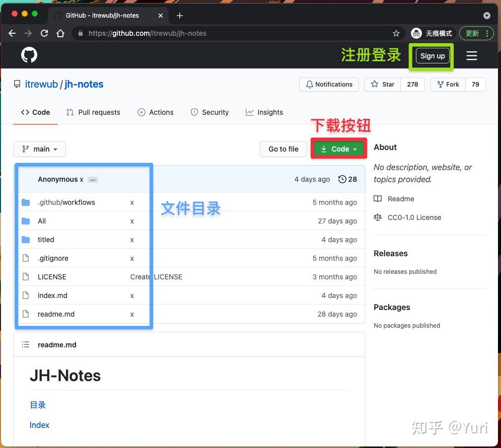Open the hamburger navigation menu
This screenshot has width=501, height=448.
472,55
